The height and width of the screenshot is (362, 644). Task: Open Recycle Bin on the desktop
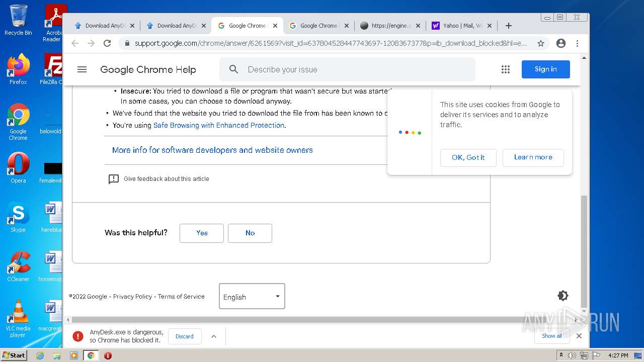[18, 21]
